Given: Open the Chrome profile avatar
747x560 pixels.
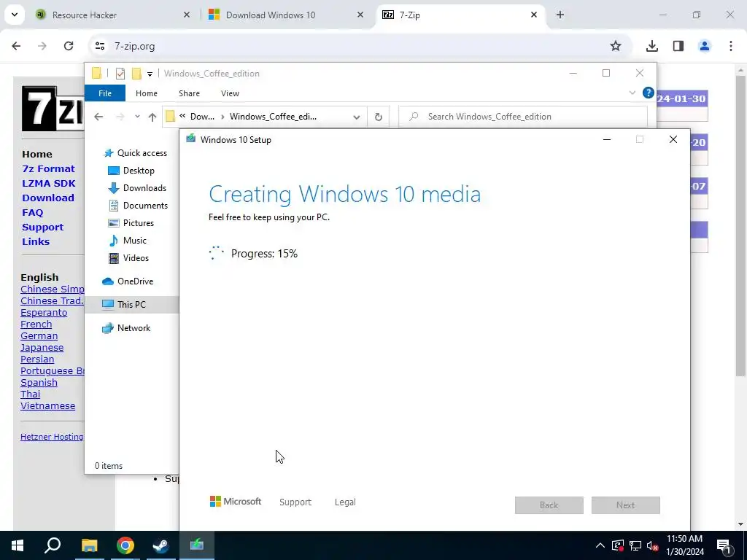Looking at the screenshot, I should [x=705, y=46].
